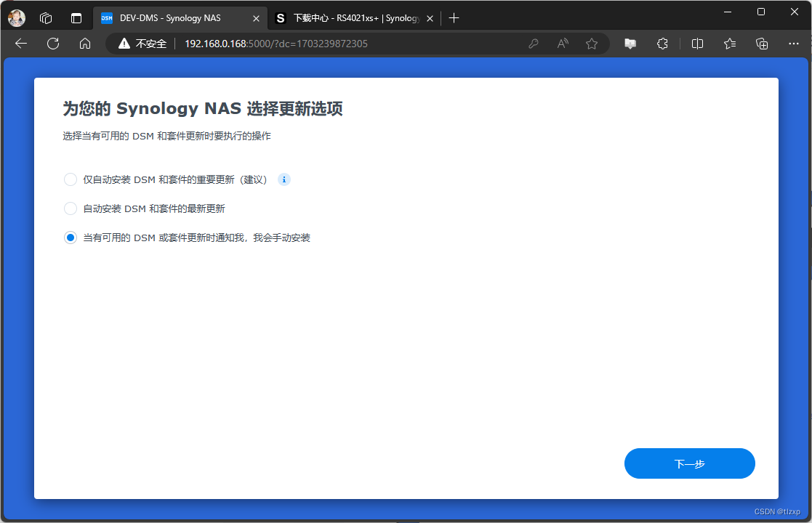Screen dimensions: 812x523
Task: Select 仅自动安装 DSM 和套件的重要更新 option
Action: point(71,179)
